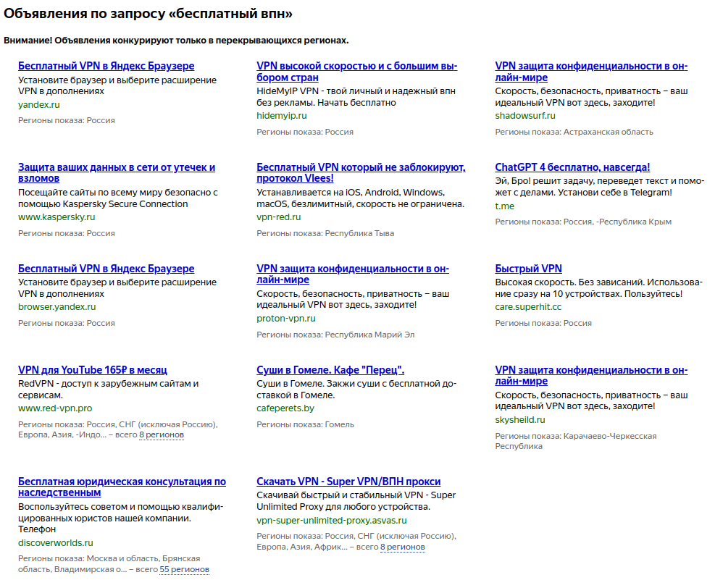Click description 'HideMyIP VPN - твой личный и надежный впн'
The height and width of the screenshot is (588, 715).
click(x=356, y=97)
